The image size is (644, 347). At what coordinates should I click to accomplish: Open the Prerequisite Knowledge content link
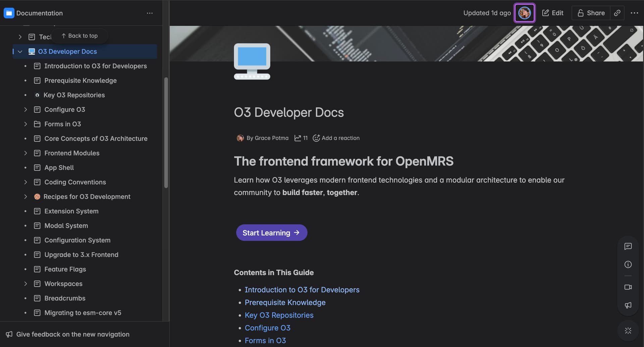click(285, 303)
